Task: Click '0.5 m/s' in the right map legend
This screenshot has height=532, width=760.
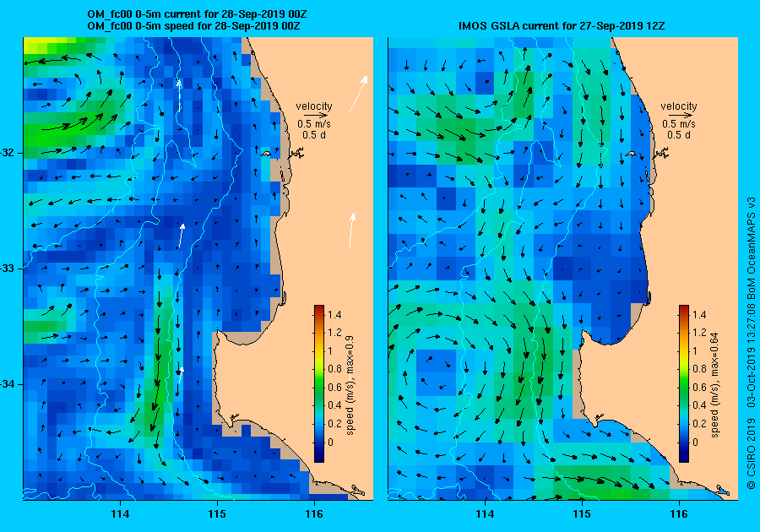Action: pos(679,124)
